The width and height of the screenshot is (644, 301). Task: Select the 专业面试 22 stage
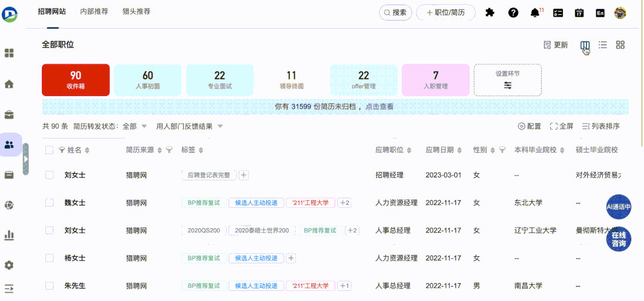click(220, 80)
